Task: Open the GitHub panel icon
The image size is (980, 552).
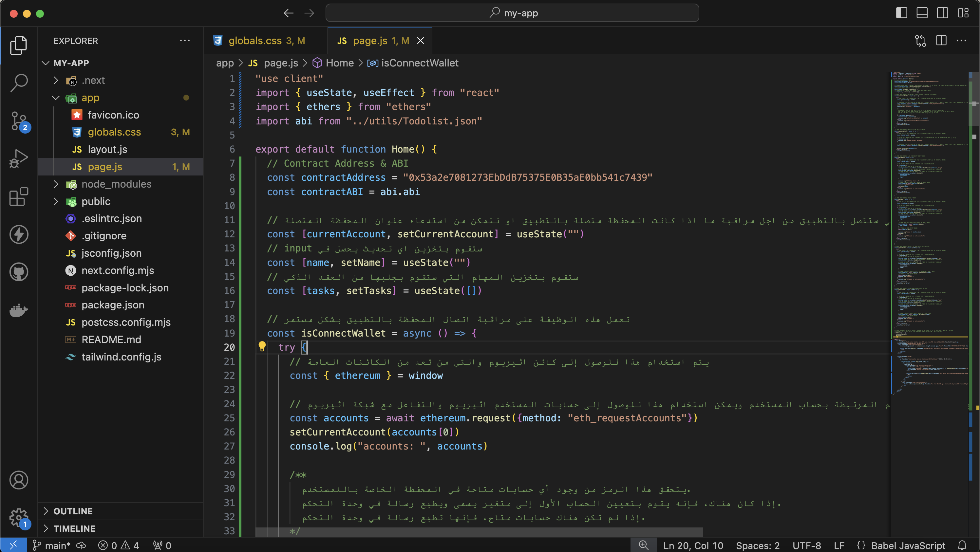Action: (18, 272)
